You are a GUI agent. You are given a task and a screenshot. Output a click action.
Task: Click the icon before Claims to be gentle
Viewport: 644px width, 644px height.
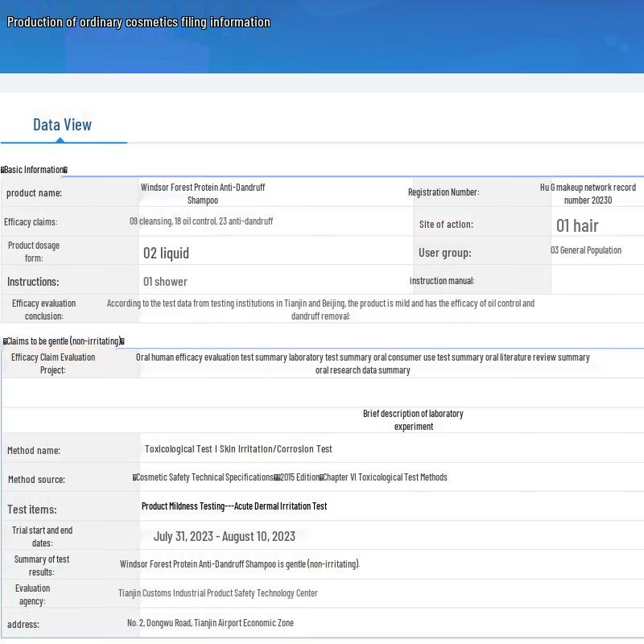(5, 341)
